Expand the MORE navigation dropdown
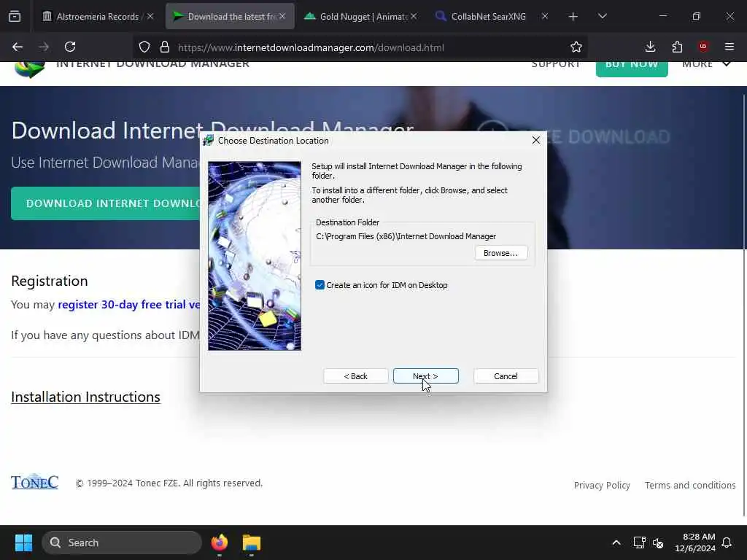 click(706, 64)
